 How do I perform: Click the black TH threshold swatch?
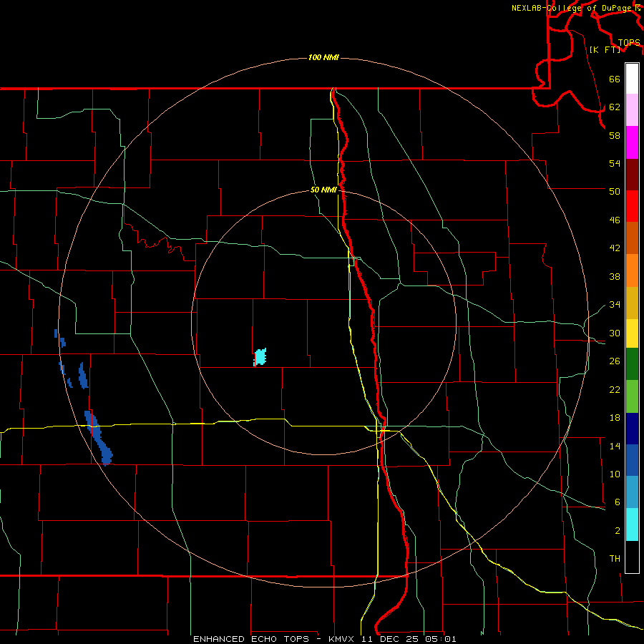[x=632, y=557]
